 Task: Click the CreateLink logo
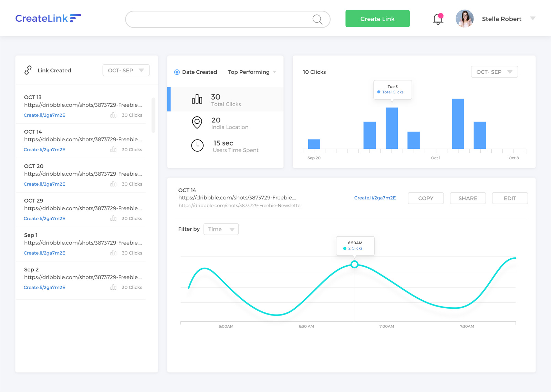pos(48,18)
